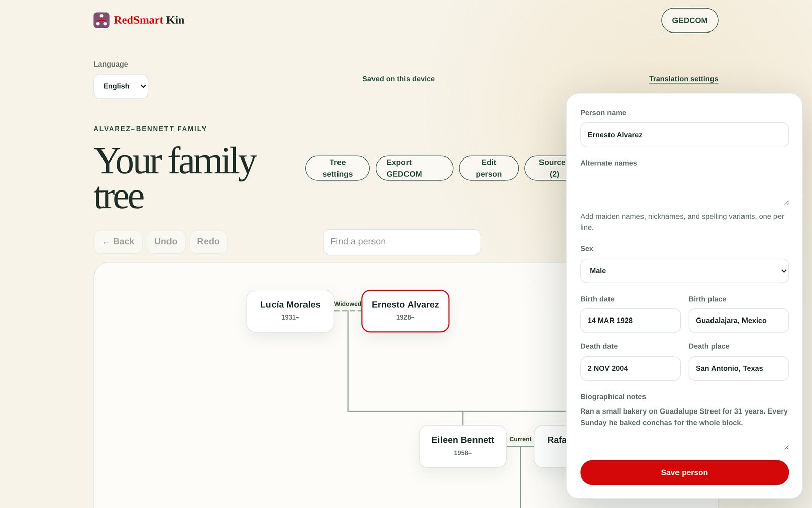Open the GEDCOM button in the header

point(690,20)
